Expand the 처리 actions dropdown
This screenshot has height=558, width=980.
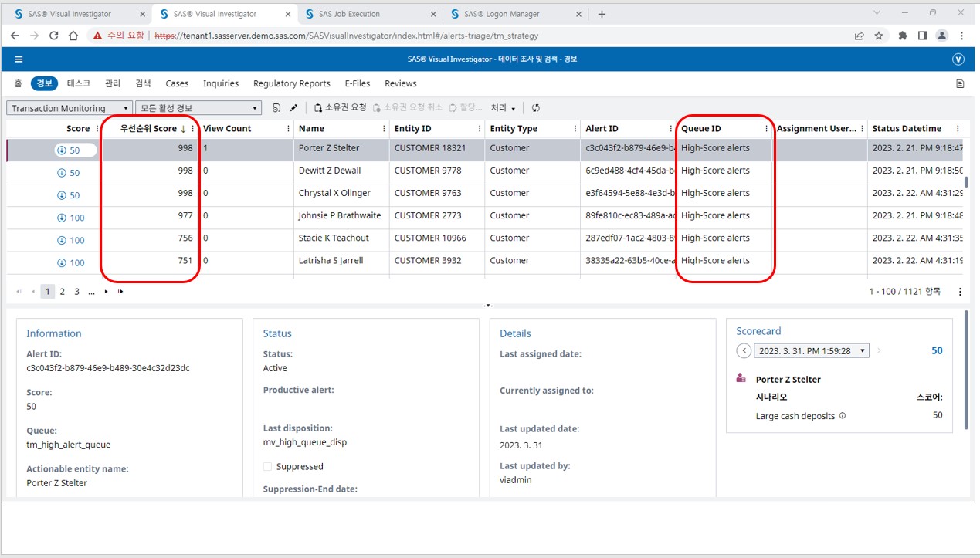(x=503, y=108)
